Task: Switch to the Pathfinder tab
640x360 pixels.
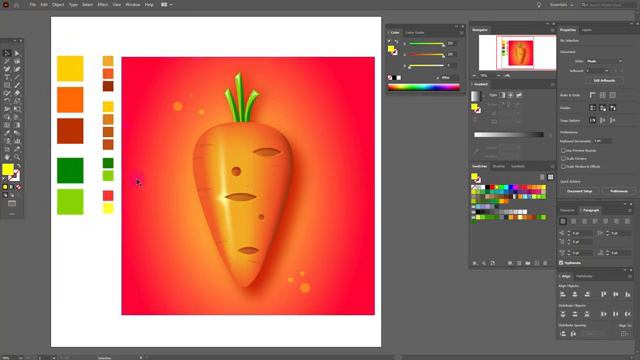Action: 584,276
